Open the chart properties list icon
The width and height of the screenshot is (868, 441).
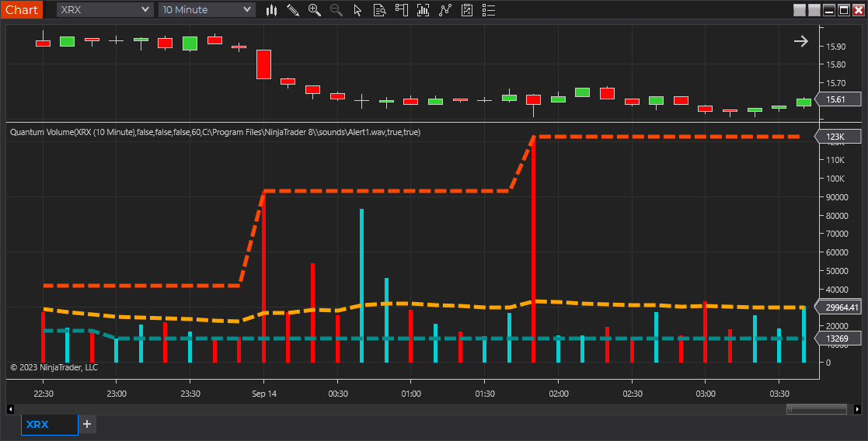click(x=489, y=10)
